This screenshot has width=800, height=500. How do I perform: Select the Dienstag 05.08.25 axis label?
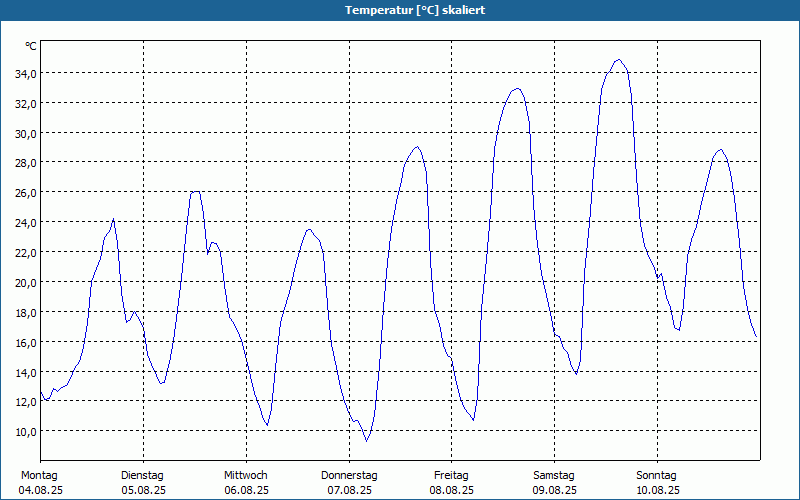tap(143, 483)
